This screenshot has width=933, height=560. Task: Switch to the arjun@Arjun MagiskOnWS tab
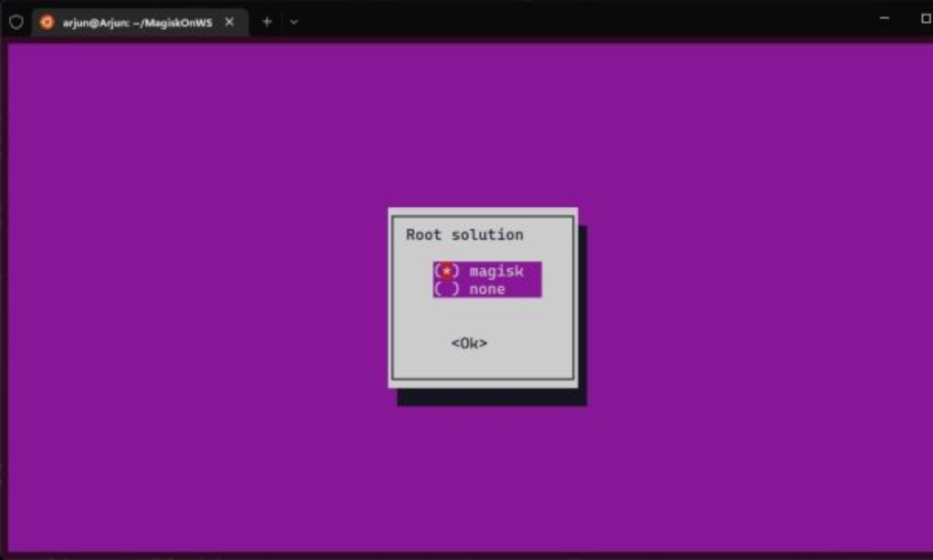click(x=140, y=22)
